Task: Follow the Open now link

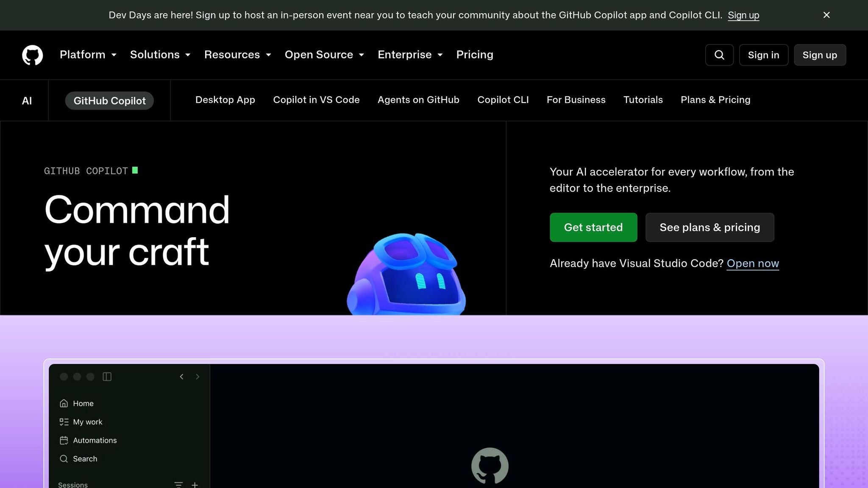Action: (753, 263)
